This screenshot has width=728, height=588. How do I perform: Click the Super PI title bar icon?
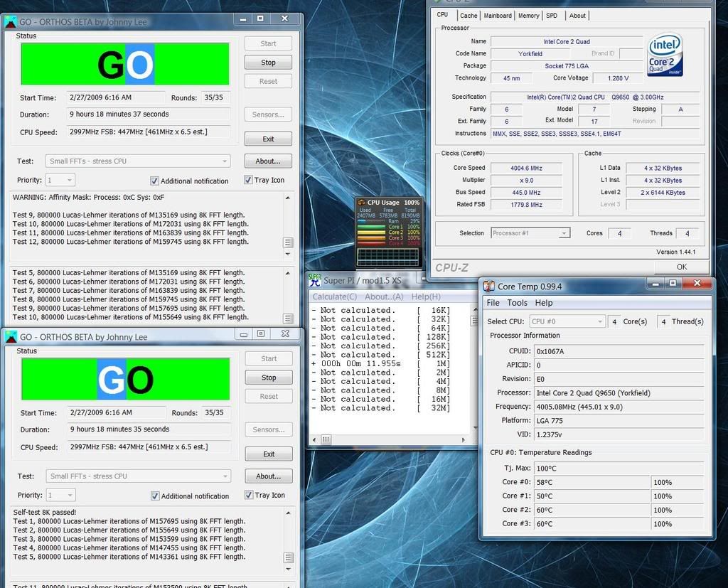(x=315, y=280)
